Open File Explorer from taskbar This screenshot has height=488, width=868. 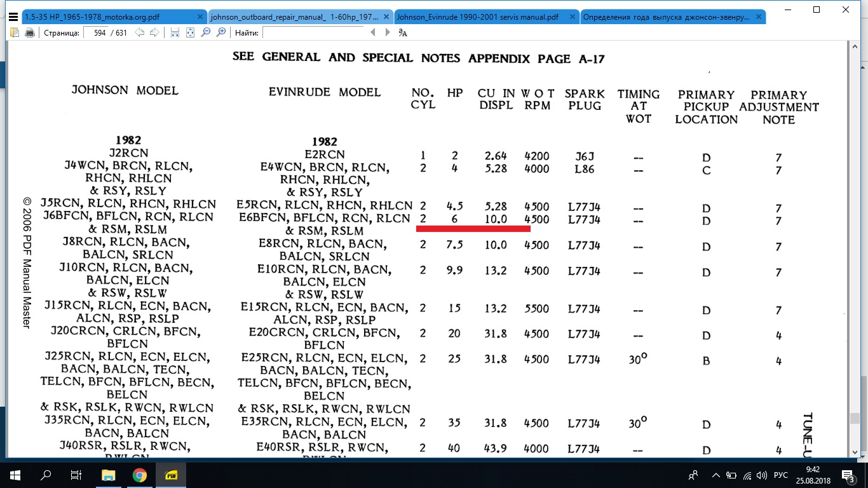coord(109,475)
